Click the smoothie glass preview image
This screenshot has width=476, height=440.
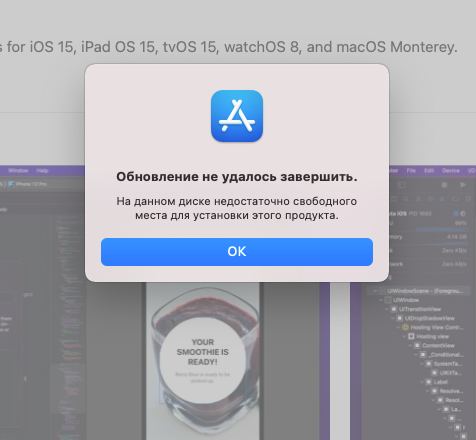[x=203, y=361]
